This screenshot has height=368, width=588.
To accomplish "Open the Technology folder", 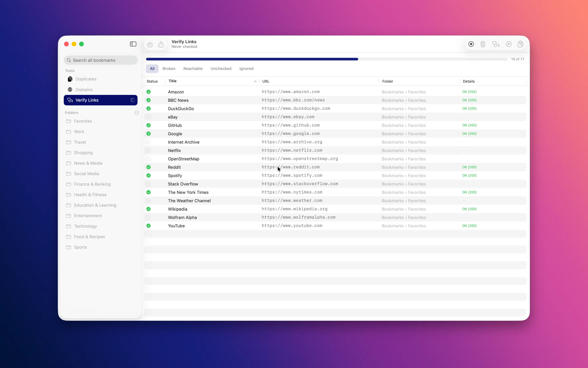I will coord(101,226).
